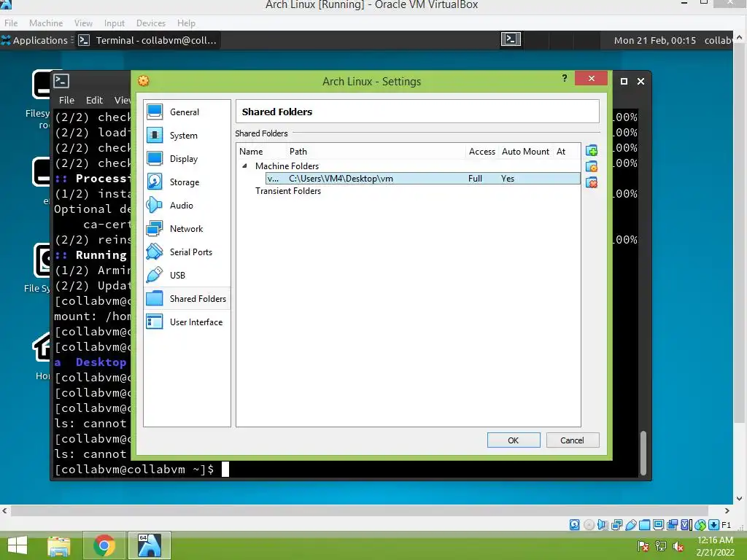Close the Arch Linux Settings dialog
This screenshot has height=560, width=747.
(x=591, y=78)
